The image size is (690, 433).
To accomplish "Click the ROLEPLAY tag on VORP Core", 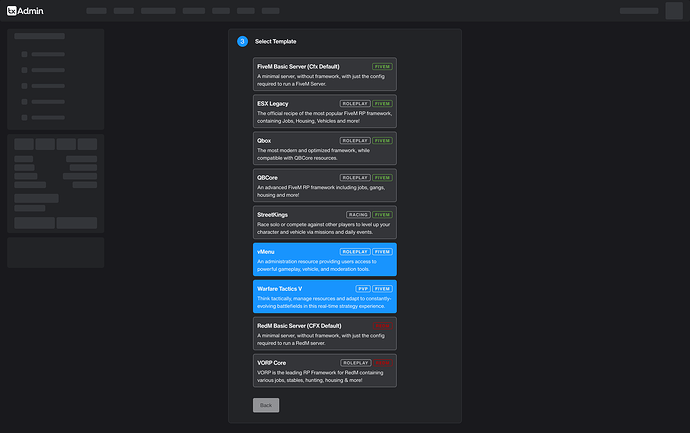I will point(356,363).
